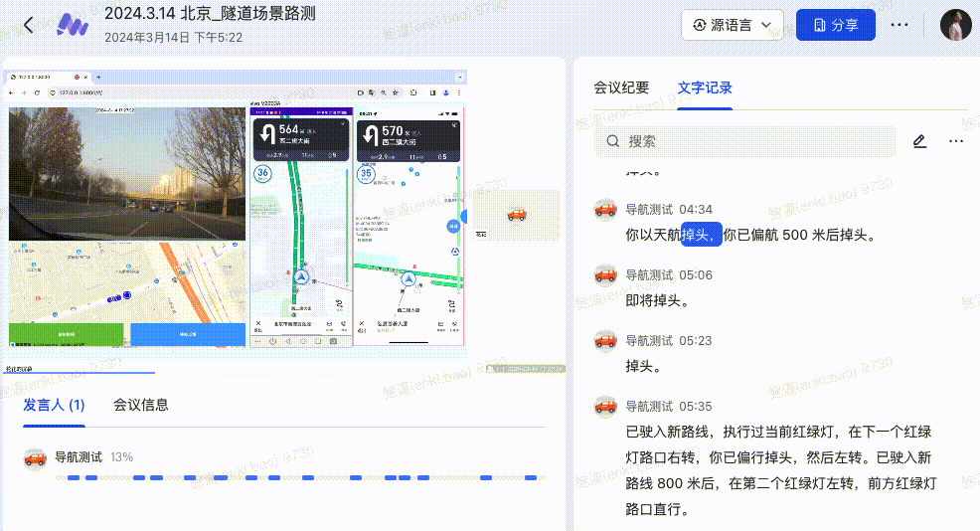
Task: Click the left phone navigation screen 564
Action: (x=300, y=227)
